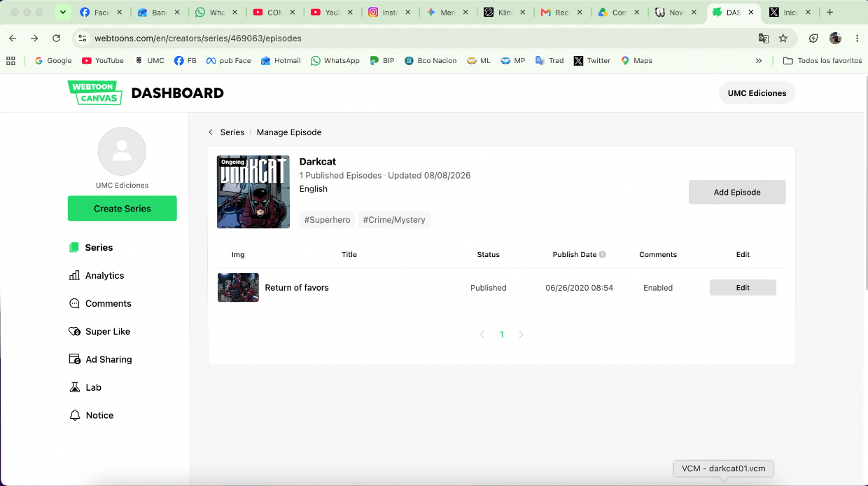
Task: Click the Return of favors title
Action: click(297, 288)
